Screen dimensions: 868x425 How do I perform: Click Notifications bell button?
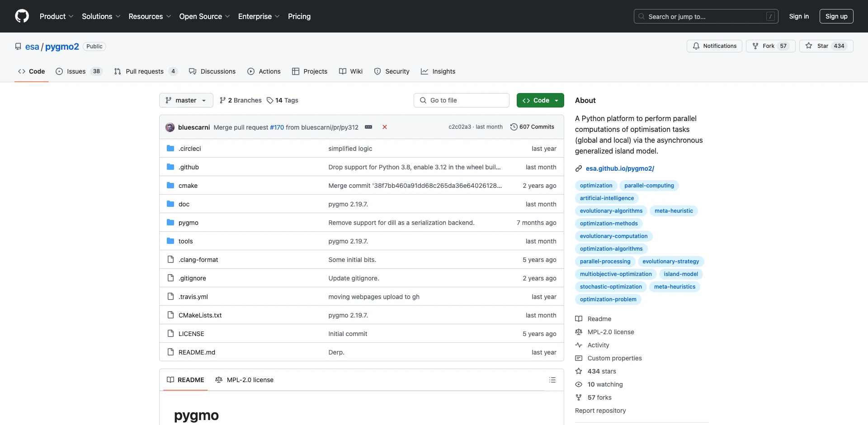click(x=714, y=46)
